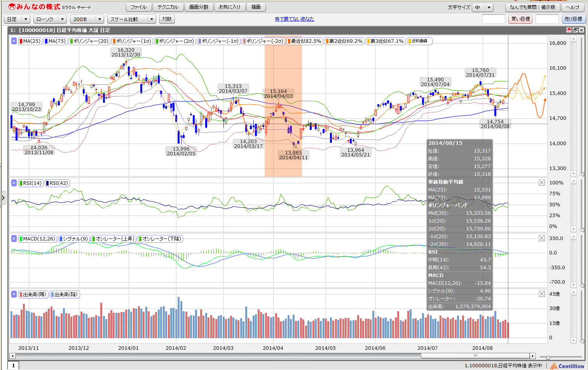The width and height of the screenshot is (588, 370).
Task: Collapse the RSI legend arrow icon
Action: [14, 183]
